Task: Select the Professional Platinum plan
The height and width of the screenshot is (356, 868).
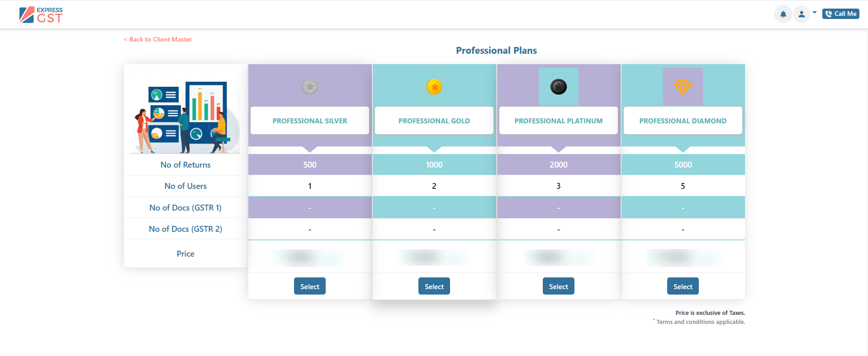Action: click(x=559, y=286)
